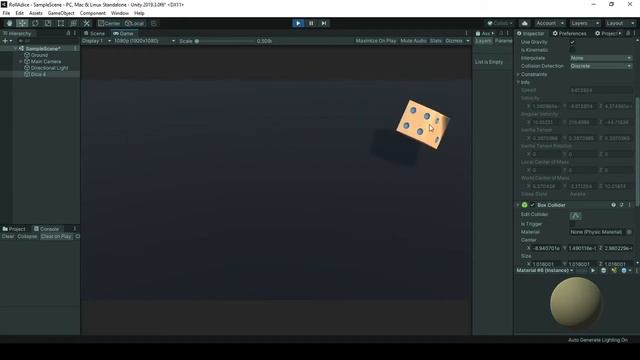
Task: Switch to the Scene tab
Action: coord(95,33)
